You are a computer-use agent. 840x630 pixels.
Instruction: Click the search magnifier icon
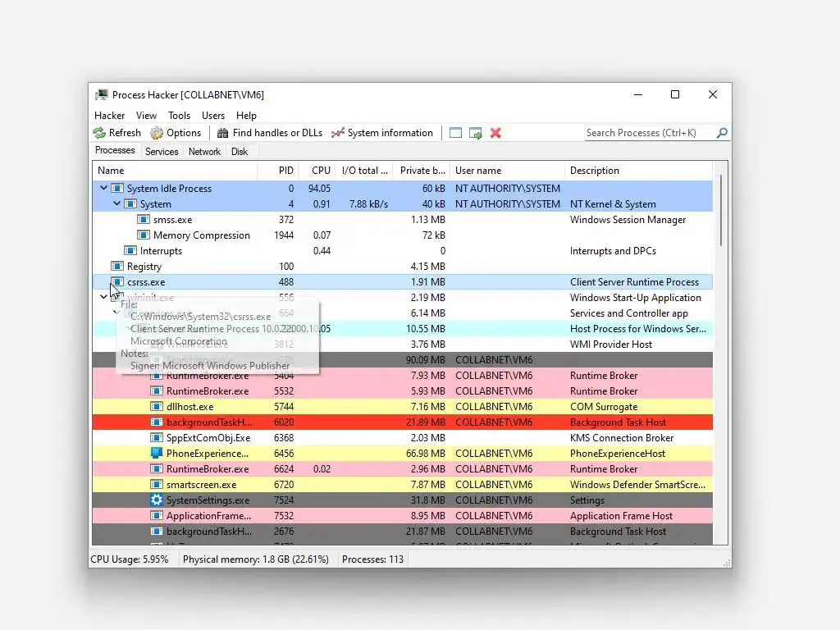point(722,132)
